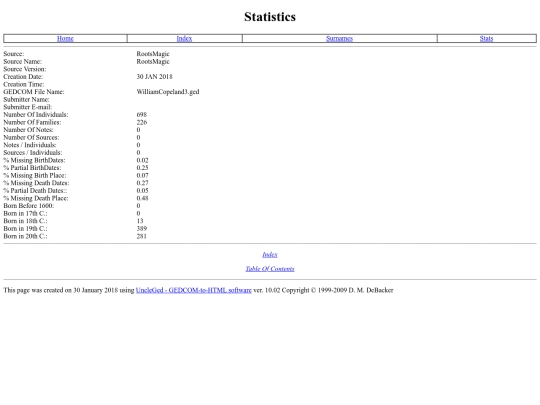
Task: Select % Partial Death Dates value 0.05
Action: point(142,190)
